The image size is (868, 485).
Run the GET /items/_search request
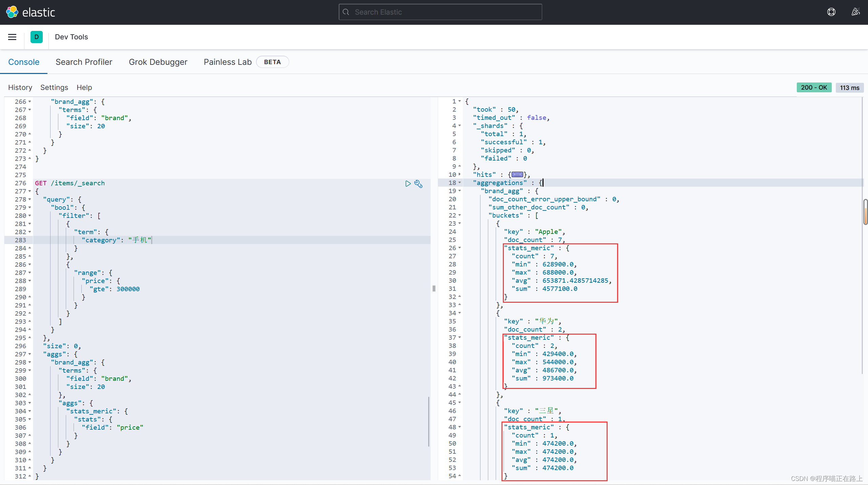point(408,184)
